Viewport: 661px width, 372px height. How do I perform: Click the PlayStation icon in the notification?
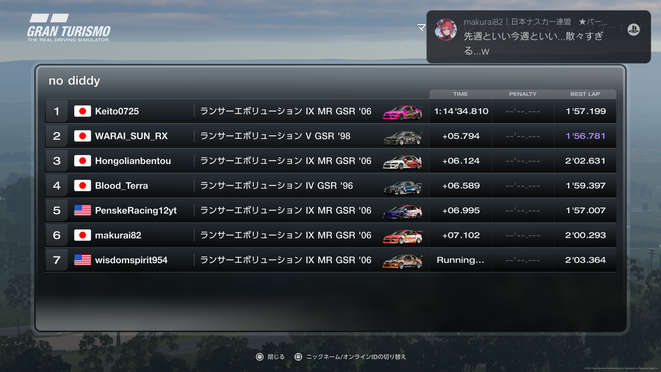point(634,29)
